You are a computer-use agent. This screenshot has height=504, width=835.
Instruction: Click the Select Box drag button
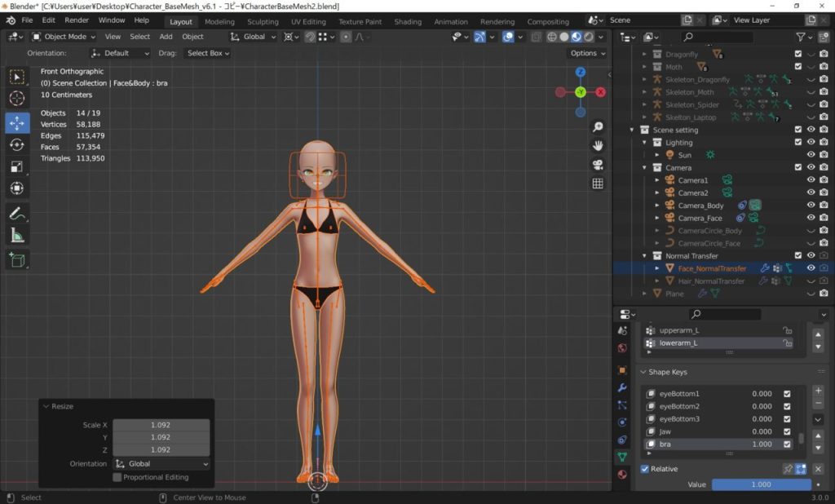(x=207, y=53)
